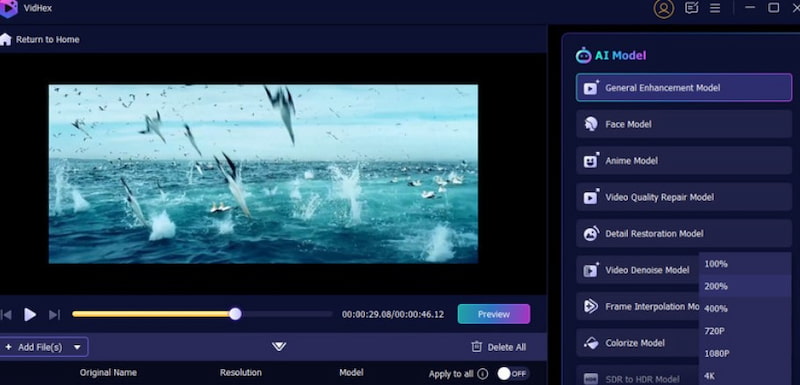Click the Face Model head icon
This screenshot has height=385, width=800.
point(591,124)
